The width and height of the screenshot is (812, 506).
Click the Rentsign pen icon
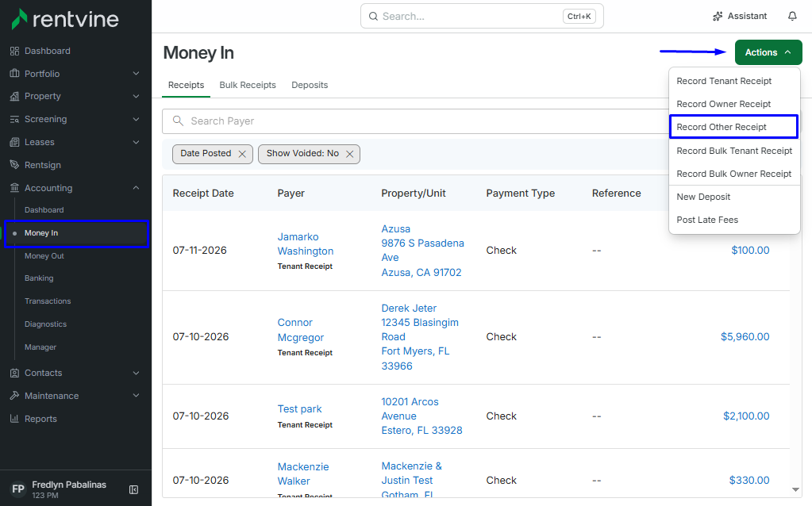click(14, 164)
